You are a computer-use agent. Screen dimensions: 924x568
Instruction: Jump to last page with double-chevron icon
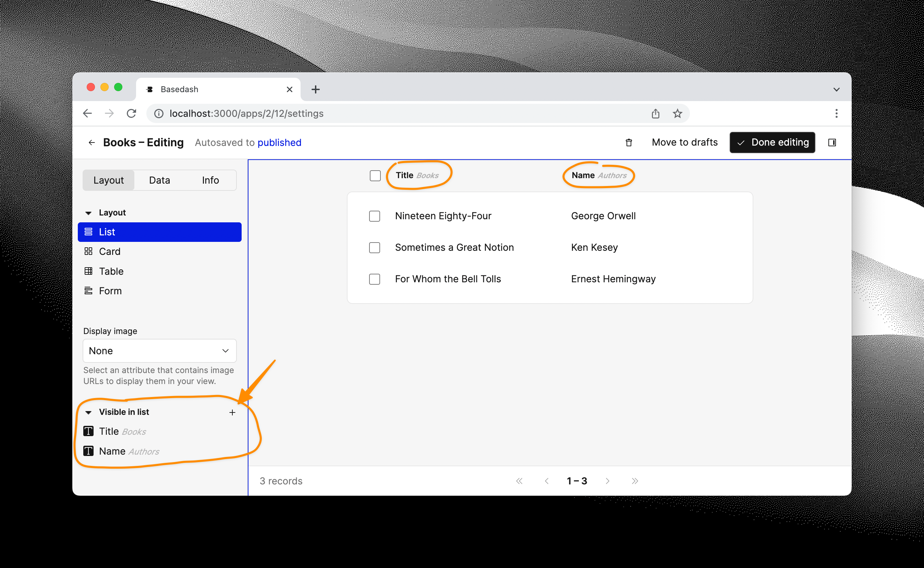point(635,481)
